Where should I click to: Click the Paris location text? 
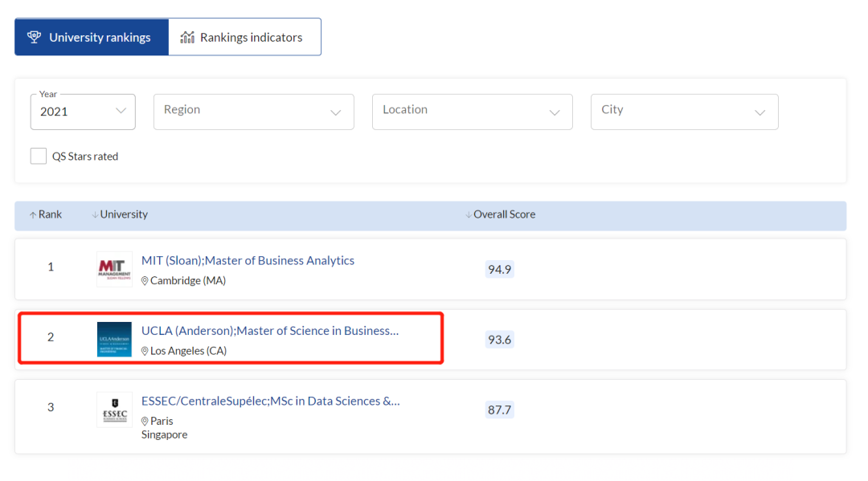coord(162,422)
